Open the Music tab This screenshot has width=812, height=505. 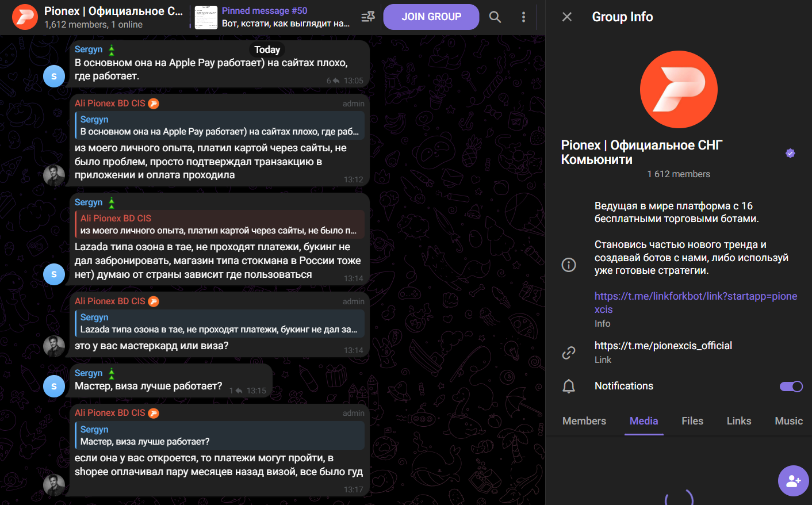tap(788, 421)
